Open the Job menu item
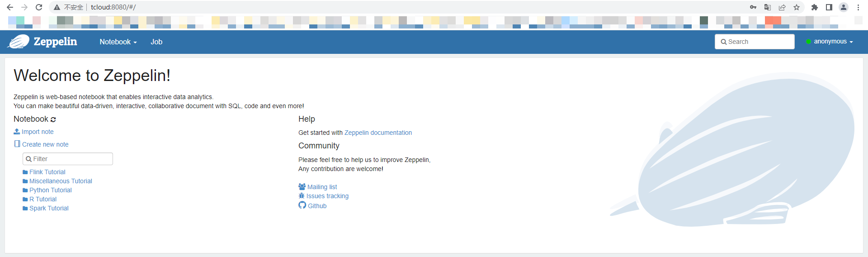This screenshot has height=257, width=868. [x=156, y=42]
